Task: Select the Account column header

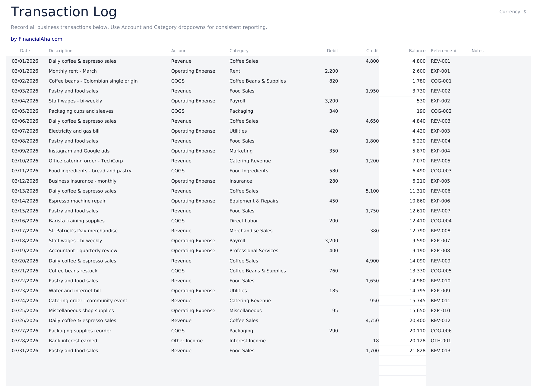Action: pos(180,51)
